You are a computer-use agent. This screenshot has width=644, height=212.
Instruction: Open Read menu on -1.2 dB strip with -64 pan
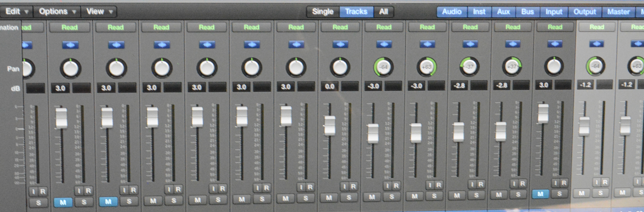click(x=597, y=27)
